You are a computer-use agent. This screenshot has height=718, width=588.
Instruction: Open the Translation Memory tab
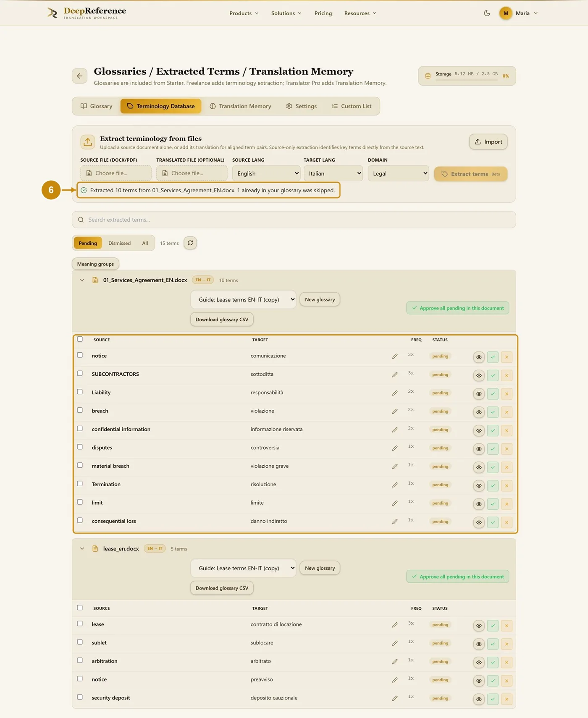[240, 106]
